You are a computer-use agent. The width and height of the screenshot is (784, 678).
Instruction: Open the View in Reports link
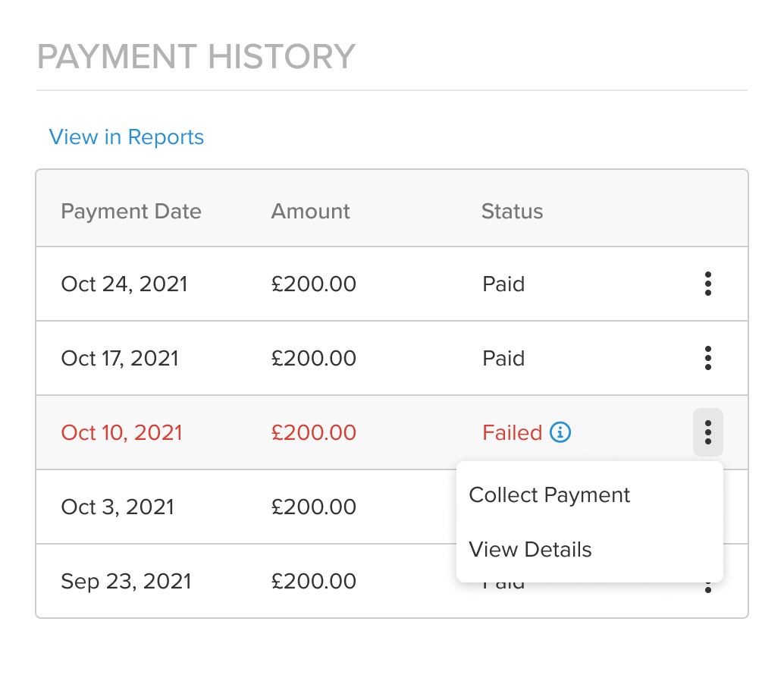click(127, 137)
